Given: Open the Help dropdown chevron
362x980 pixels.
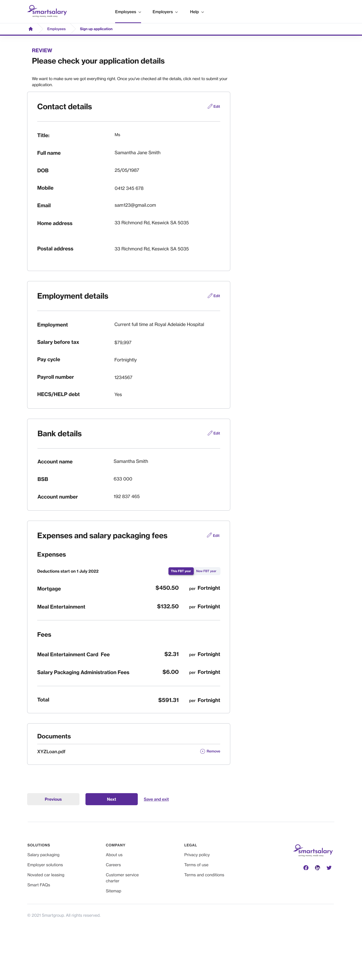Looking at the screenshot, I should (x=202, y=12).
